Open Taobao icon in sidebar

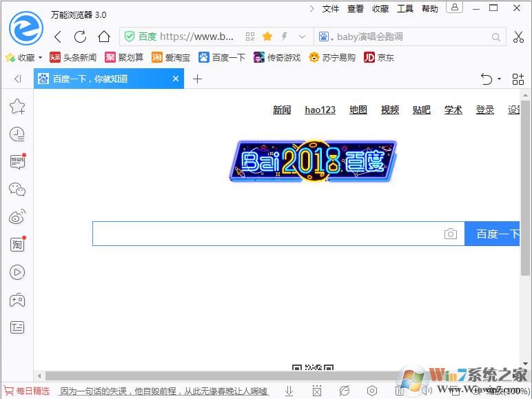coord(17,245)
